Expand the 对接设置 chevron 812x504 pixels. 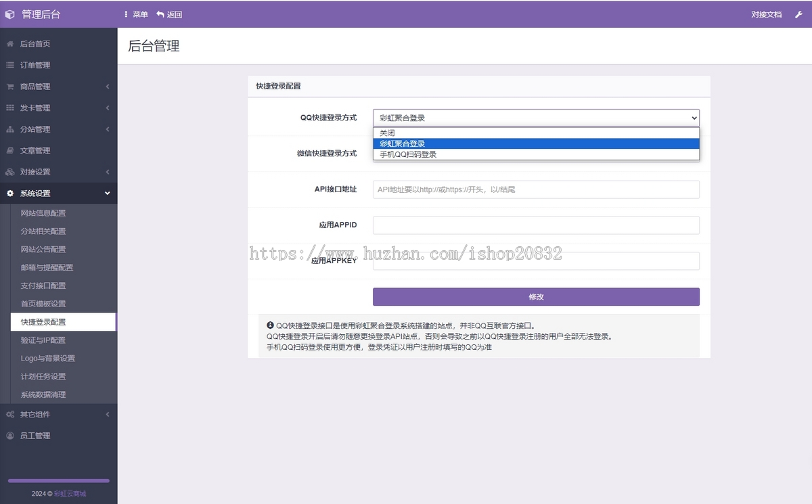tap(108, 172)
